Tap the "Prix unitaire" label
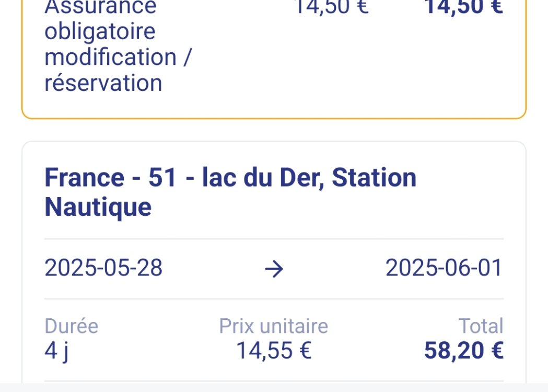Viewport: 548px width, 392px height. pyautogui.click(x=273, y=326)
